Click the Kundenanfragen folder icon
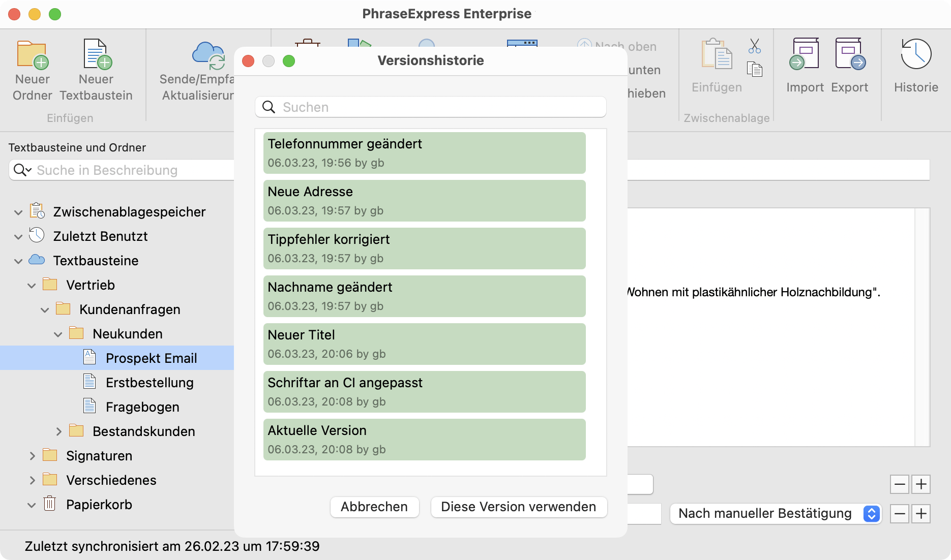951x560 pixels. pyautogui.click(x=63, y=308)
